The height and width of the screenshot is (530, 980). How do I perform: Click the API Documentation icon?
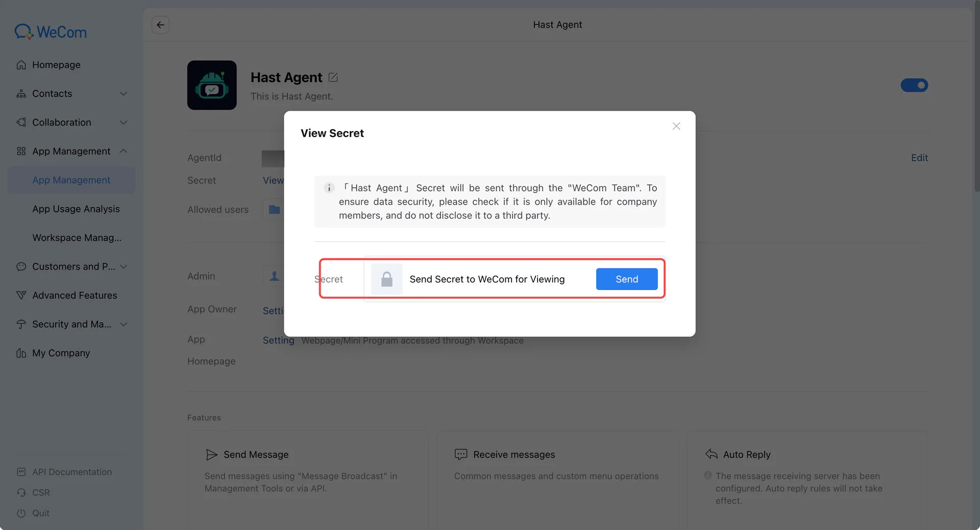(21, 472)
